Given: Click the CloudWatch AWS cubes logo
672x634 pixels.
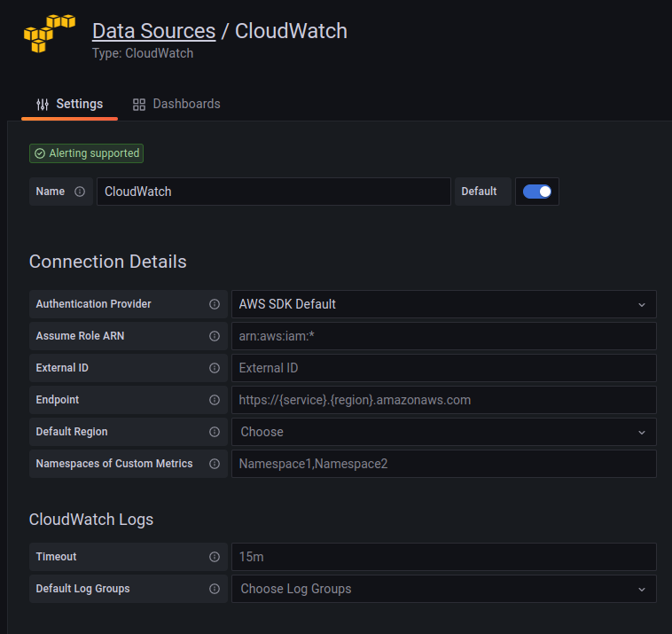Looking at the screenshot, I should coord(50,34).
